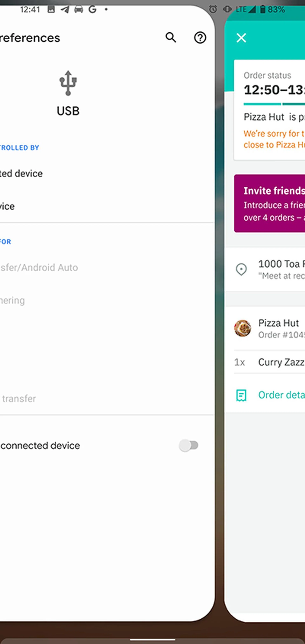
Task: Open the help question mark icon
Action: [x=200, y=38]
